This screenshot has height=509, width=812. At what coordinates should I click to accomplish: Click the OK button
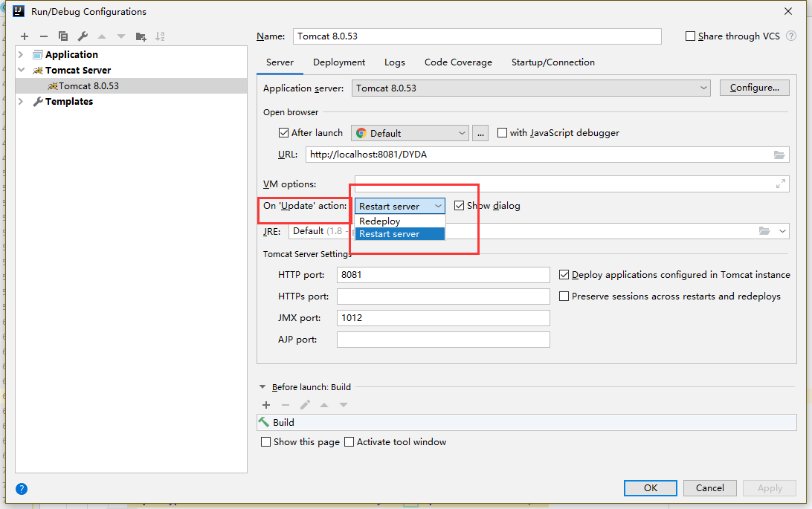(651, 487)
